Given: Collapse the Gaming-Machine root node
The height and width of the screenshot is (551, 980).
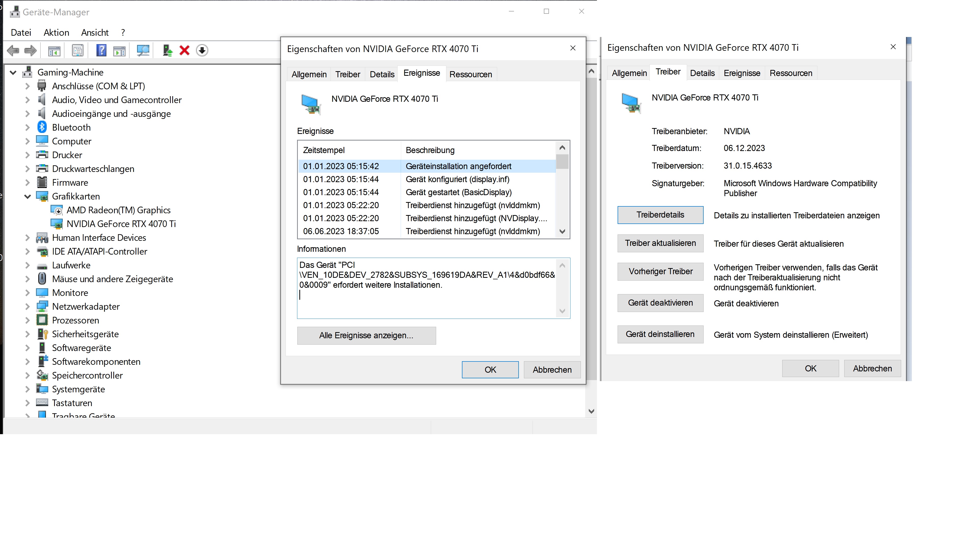Looking at the screenshot, I should click(x=13, y=72).
